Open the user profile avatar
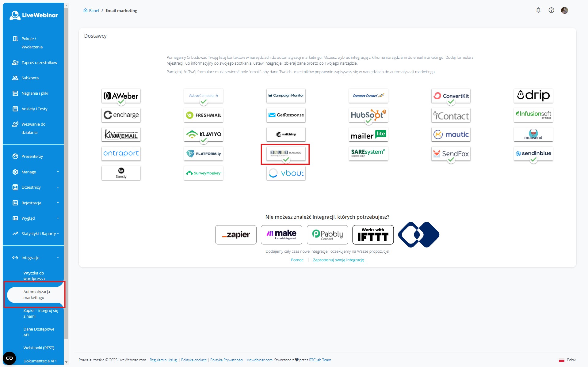This screenshot has width=588, height=367. 564,10
